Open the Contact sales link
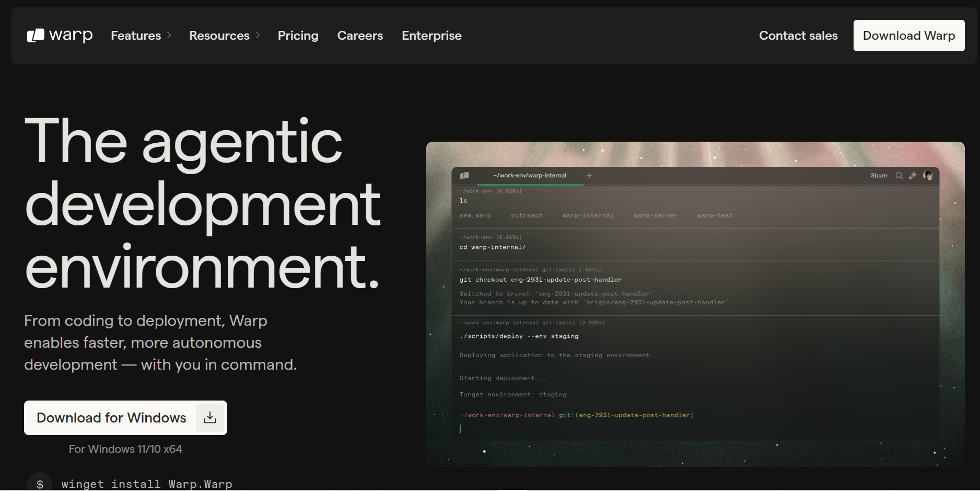 (x=798, y=36)
